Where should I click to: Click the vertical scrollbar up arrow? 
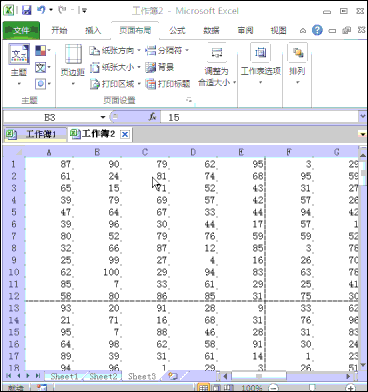[363, 155]
